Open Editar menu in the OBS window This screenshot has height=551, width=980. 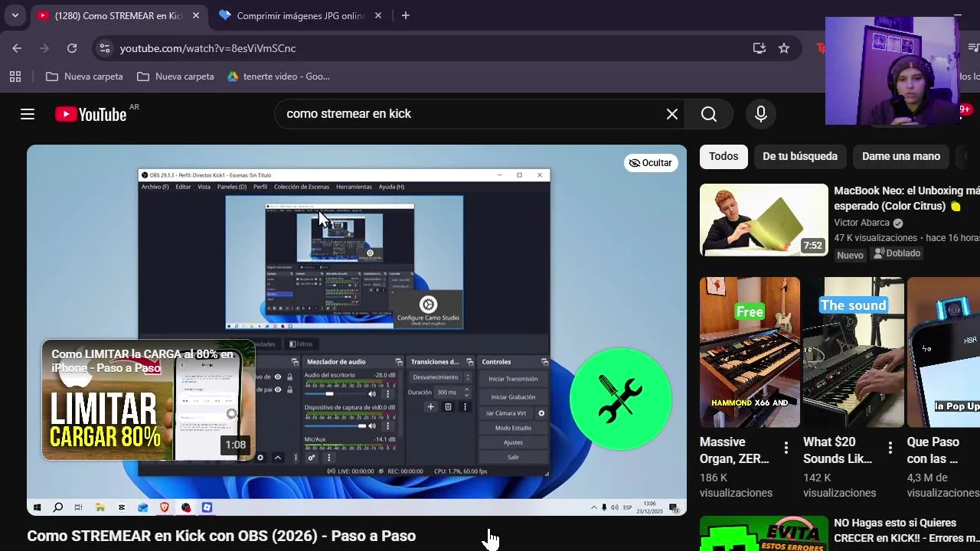(183, 187)
